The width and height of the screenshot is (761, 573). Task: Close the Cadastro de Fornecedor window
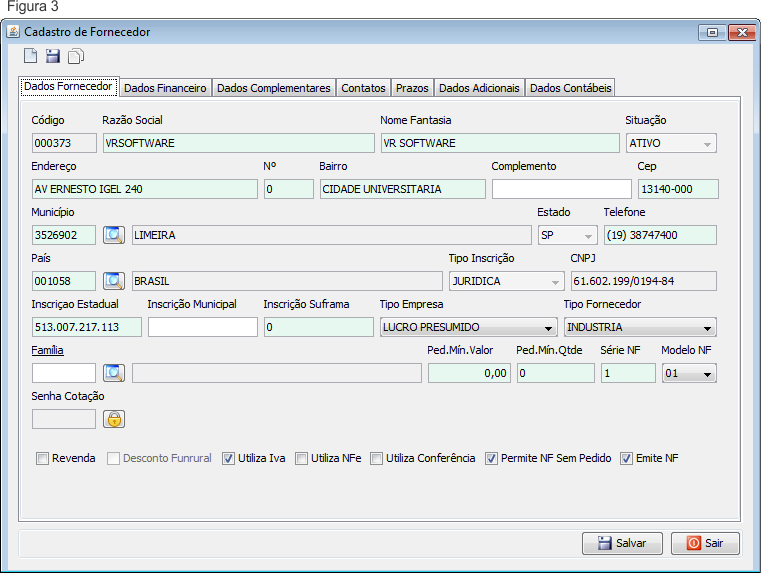742,33
